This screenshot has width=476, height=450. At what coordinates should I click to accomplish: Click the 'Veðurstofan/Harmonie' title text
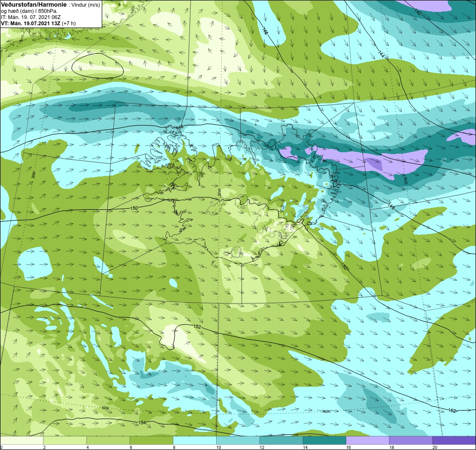click(33, 5)
